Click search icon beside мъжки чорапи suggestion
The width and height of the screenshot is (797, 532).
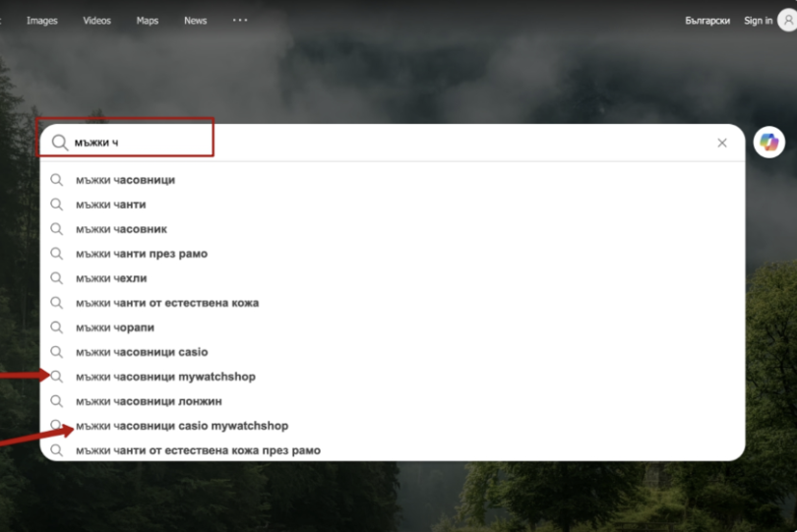click(x=57, y=327)
